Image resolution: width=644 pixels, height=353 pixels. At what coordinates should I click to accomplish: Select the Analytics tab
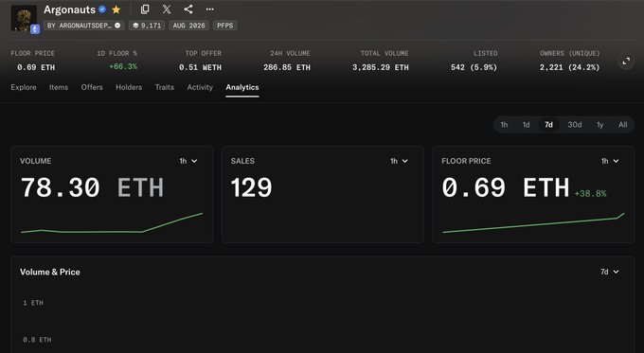coord(242,87)
